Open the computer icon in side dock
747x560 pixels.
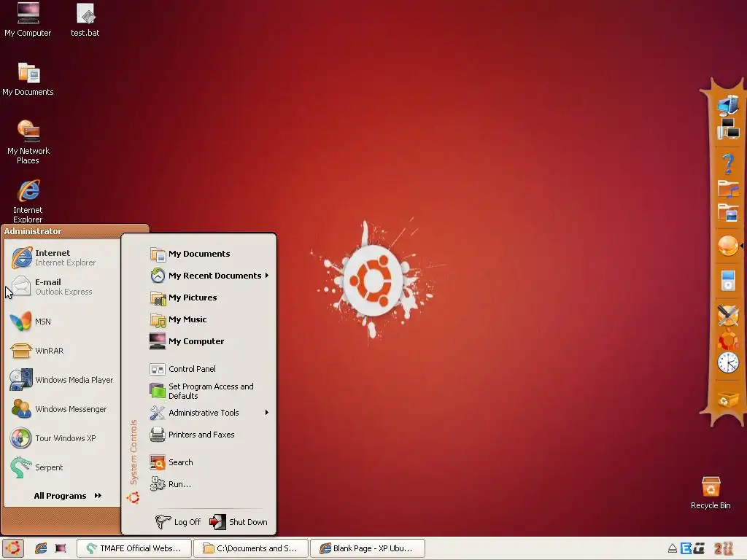[728, 105]
